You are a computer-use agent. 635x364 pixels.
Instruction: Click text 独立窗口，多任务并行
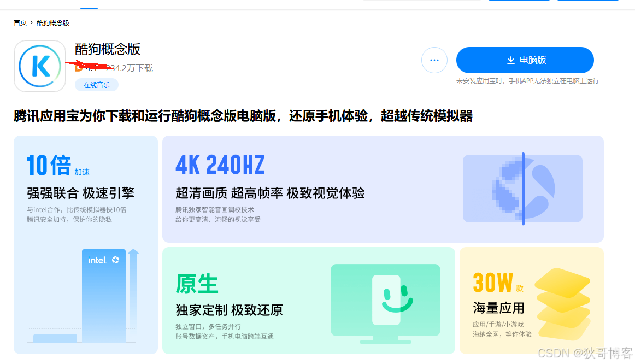tap(208, 326)
